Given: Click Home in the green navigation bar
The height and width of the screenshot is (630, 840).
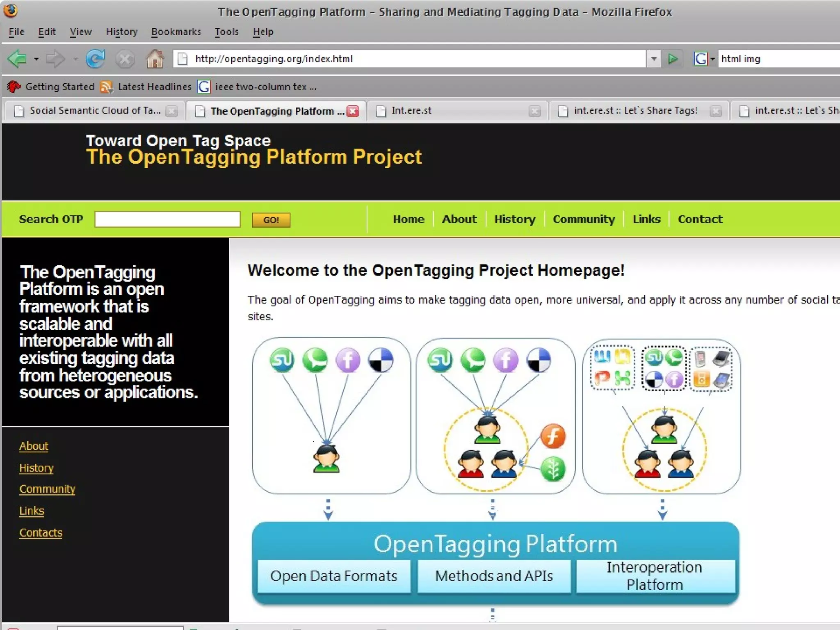Looking at the screenshot, I should click(409, 219).
